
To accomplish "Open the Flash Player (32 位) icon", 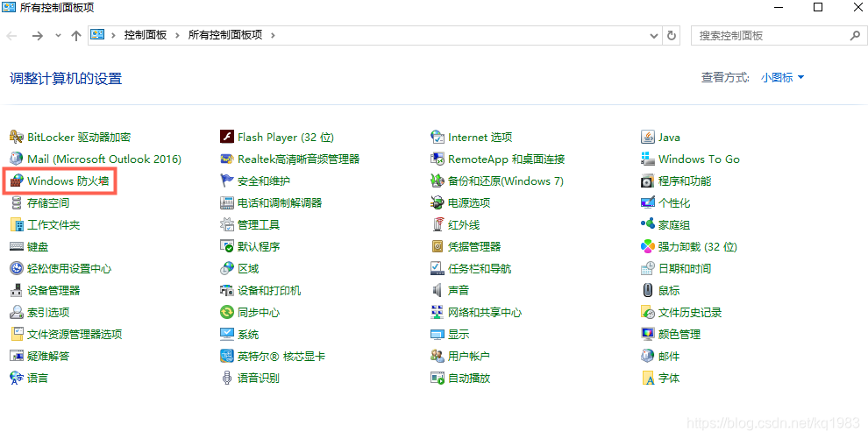I will pos(227,137).
